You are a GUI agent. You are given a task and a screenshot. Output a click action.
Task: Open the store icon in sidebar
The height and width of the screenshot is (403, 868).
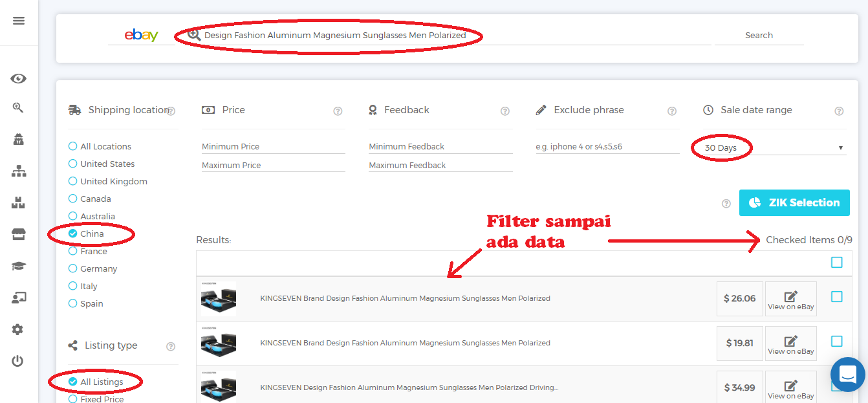[19, 234]
